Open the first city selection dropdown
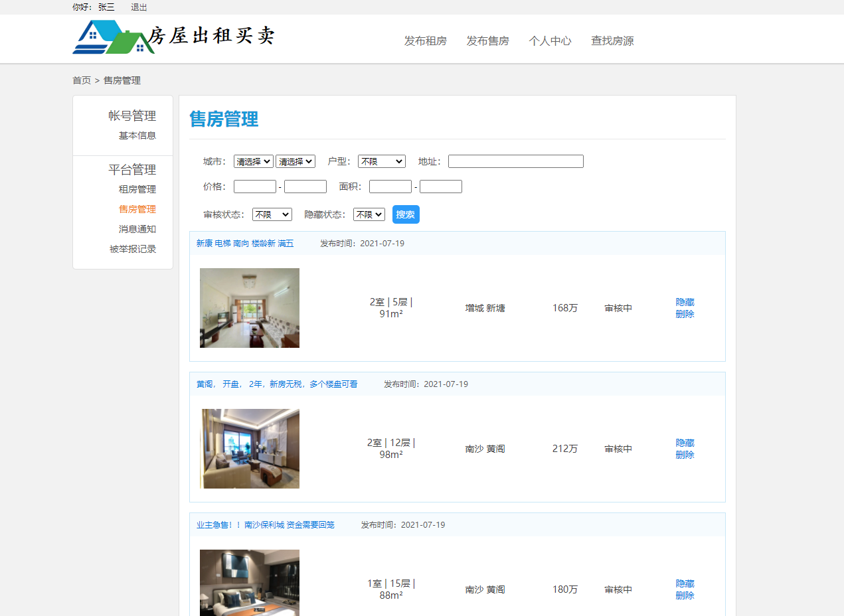This screenshot has height=616, width=844. pyautogui.click(x=253, y=161)
